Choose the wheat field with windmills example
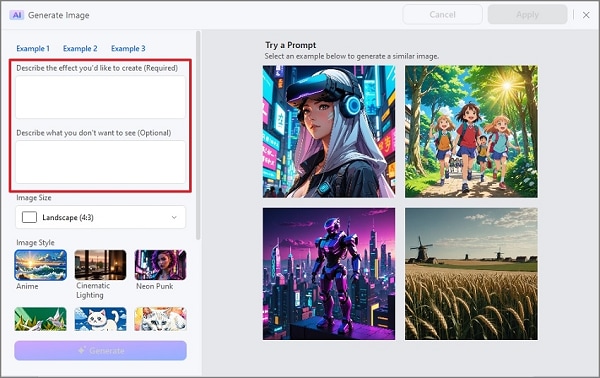Image resolution: width=600 pixels, height=378 pixels. [x=471, y=274]
